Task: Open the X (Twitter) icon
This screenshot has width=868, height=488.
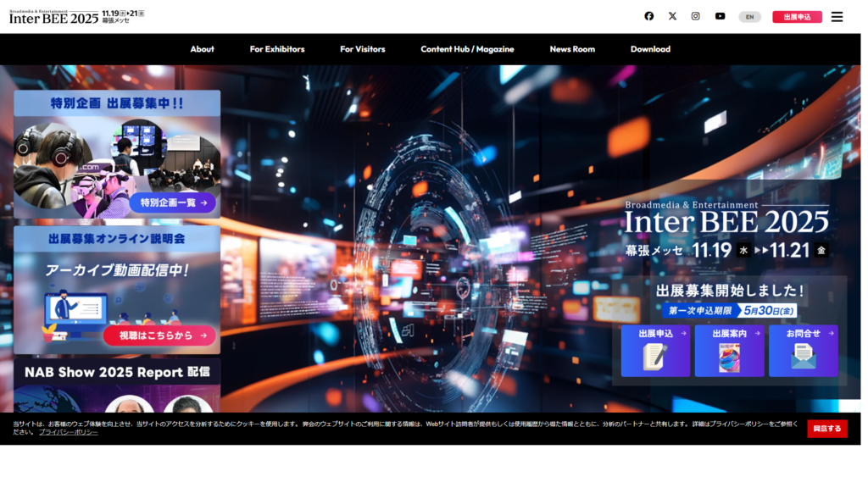Action: pos(672,16)
